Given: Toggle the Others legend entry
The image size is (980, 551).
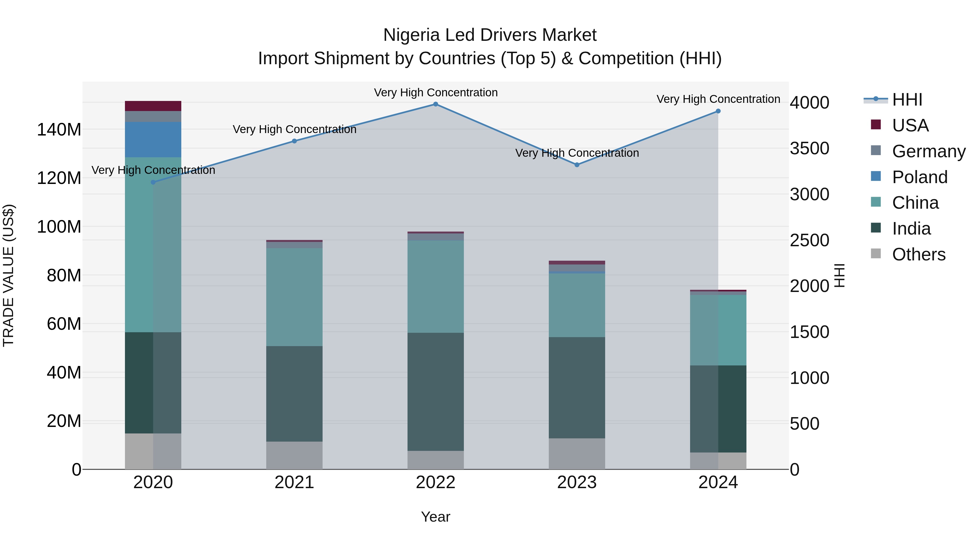Looking at the screenshot, I should 908,254.
